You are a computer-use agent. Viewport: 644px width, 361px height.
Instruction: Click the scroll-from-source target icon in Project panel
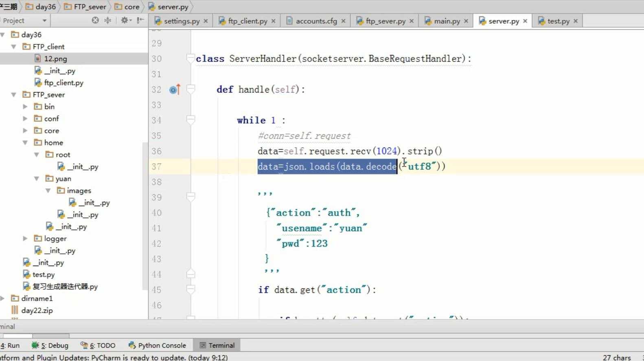pyautogui.click(x=95, y=20)
